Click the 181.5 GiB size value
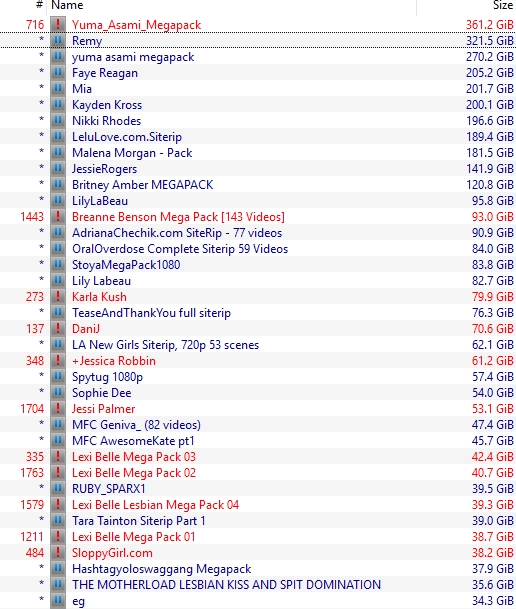The image size is (516, 609). point(490,153)
